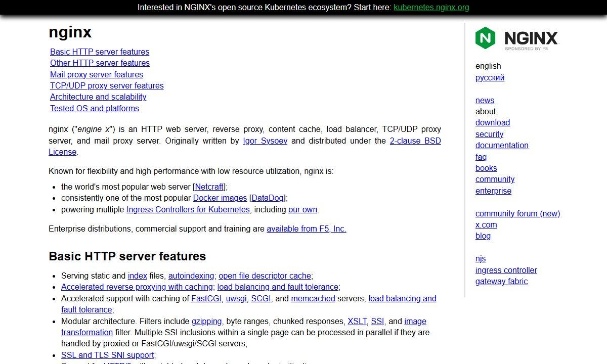
Task: Open the DataDog reference link
Action: click(x=268, y=198)
